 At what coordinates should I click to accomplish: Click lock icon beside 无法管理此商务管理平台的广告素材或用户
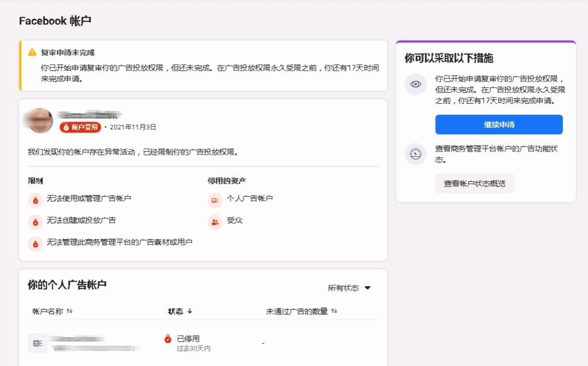click(x=36, y=244)
